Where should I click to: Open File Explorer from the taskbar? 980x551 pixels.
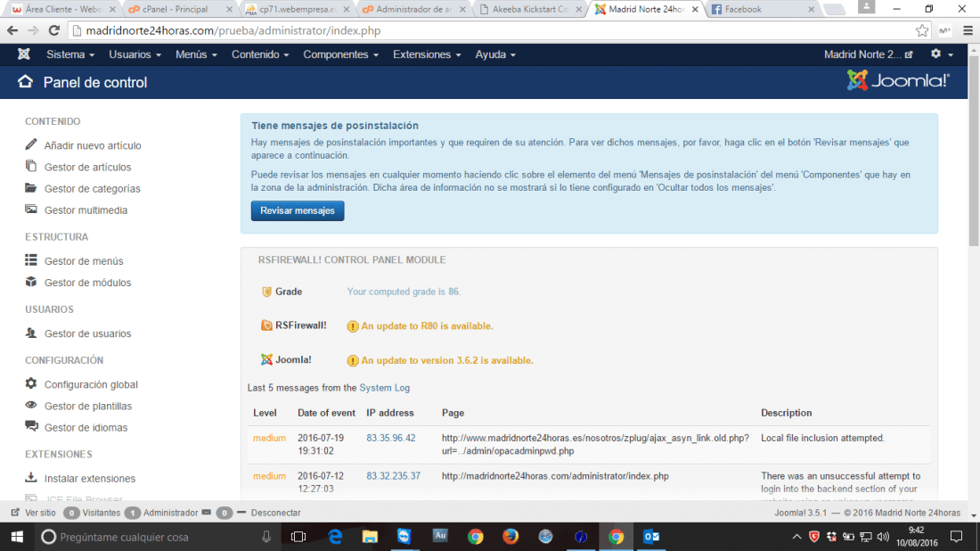pyautogui.click(x=370, y=537)
